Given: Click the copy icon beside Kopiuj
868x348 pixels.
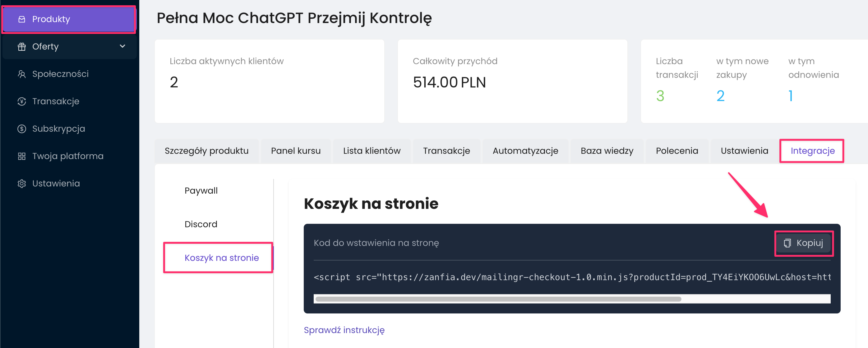Looking at the screenshot, I should tap(787, 243).
